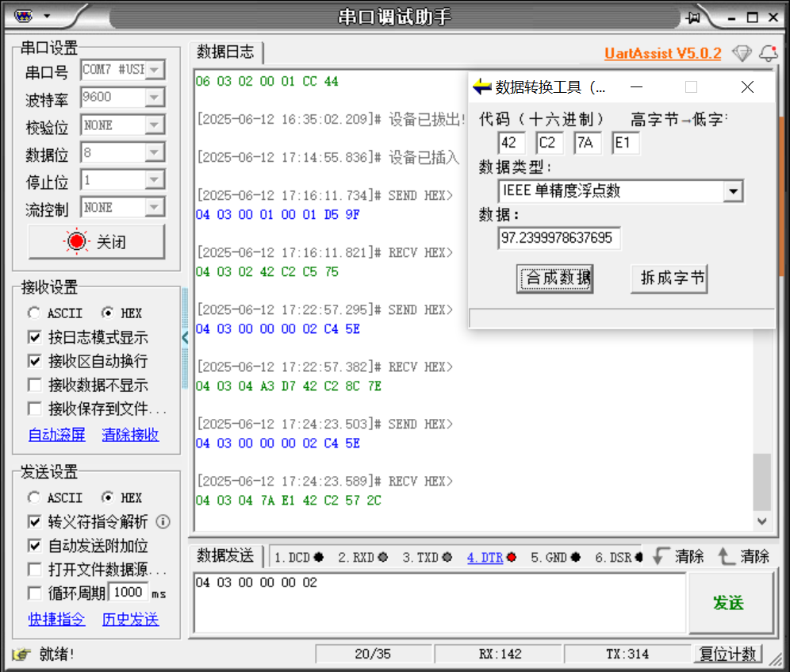The image size is (790, 672).
Task: Select HEX send mode
Action: click(121, 497)
